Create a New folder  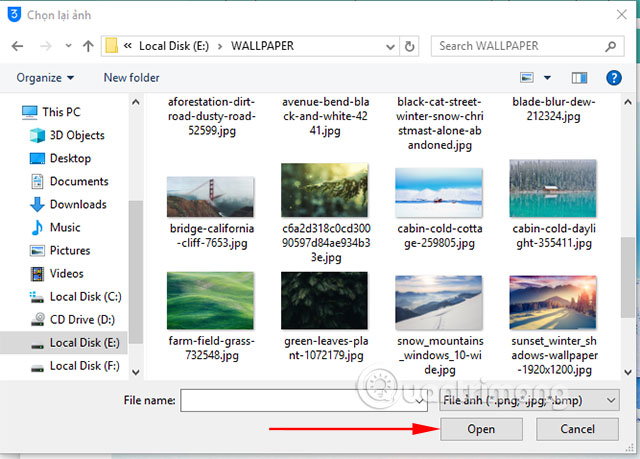[131, 78]
